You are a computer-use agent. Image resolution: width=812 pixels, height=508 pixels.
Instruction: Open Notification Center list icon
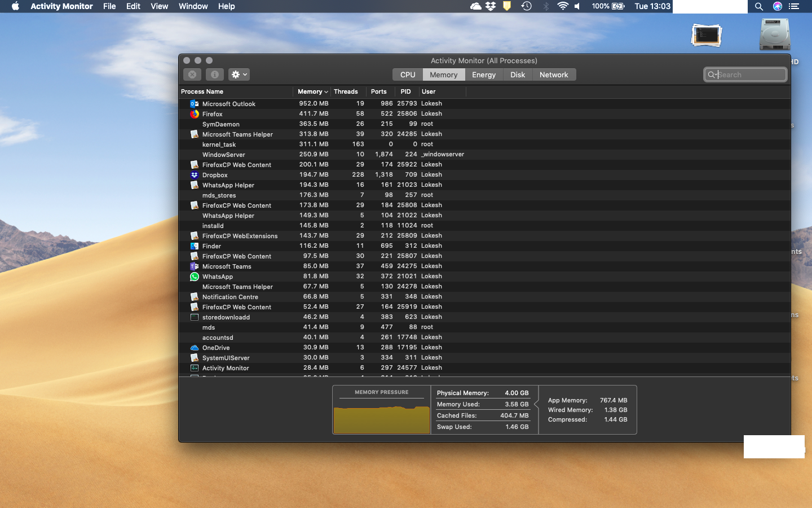[x=795, y=6]
